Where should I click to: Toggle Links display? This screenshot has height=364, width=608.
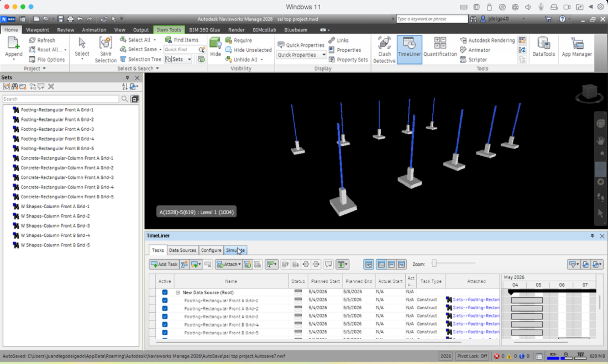[x=338, y=40]
